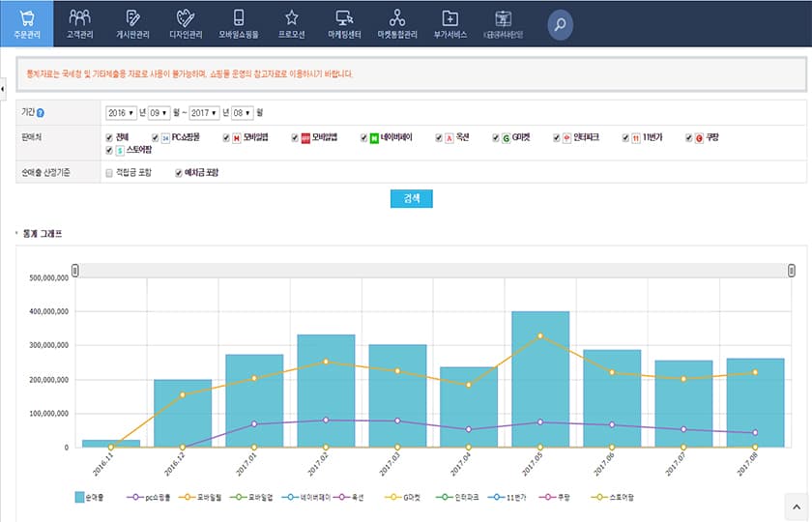The height and width of the screenshot is (522, 812).
Task: Uncheck the 옥션 checkbox
Action: [x=439, y=137]
